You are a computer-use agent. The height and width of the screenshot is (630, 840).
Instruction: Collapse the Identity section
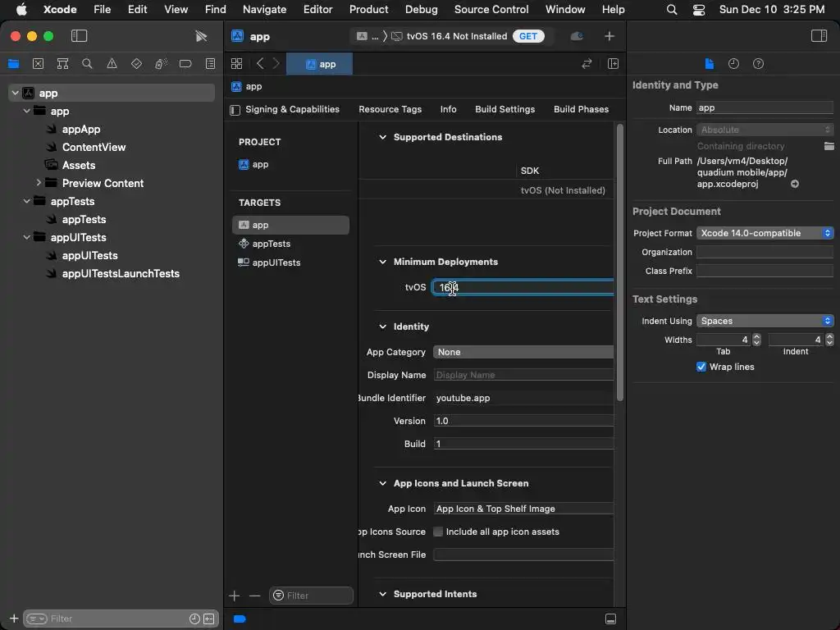pos(382,326)
